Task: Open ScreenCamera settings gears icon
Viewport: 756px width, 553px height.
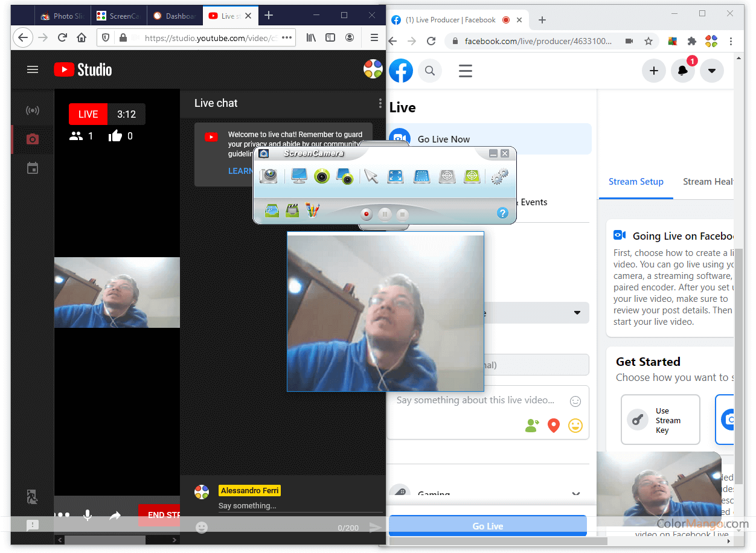Action: click(x=499, y=176)
